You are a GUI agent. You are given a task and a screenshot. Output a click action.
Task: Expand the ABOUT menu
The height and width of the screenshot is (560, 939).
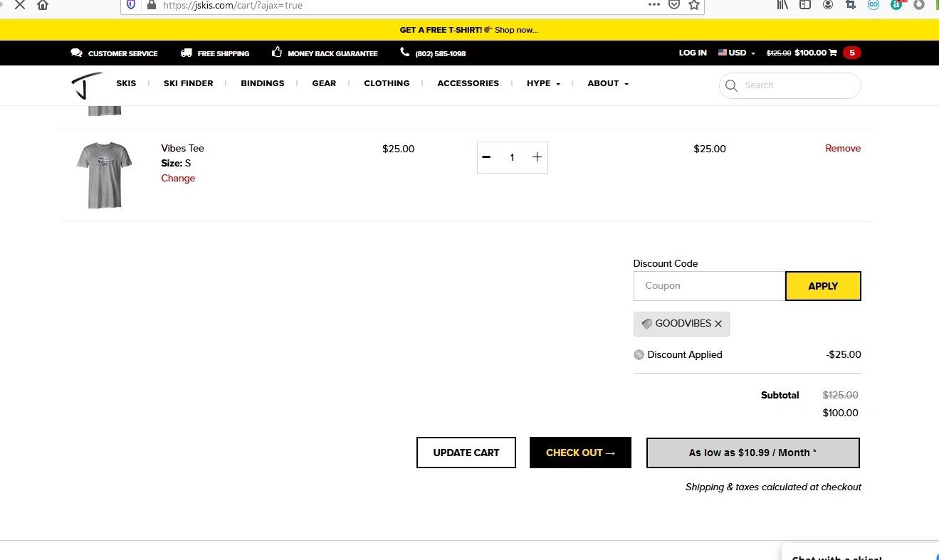[607, 83]
